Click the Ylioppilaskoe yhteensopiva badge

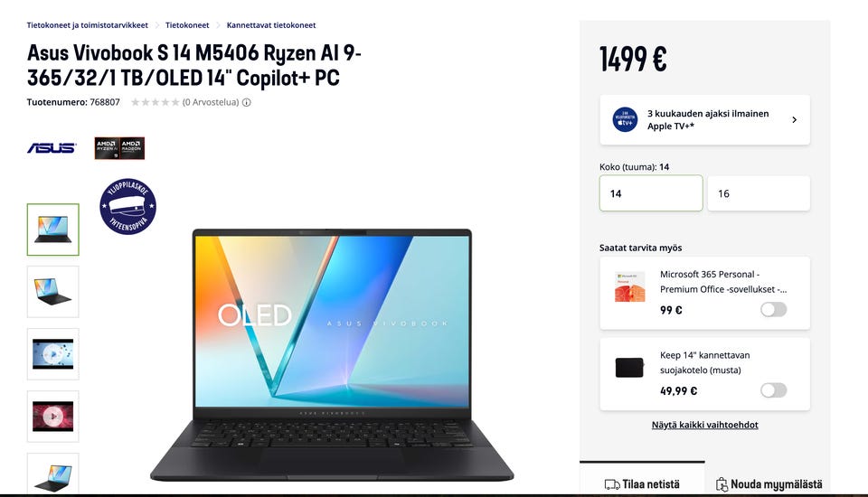coord(127,206)
